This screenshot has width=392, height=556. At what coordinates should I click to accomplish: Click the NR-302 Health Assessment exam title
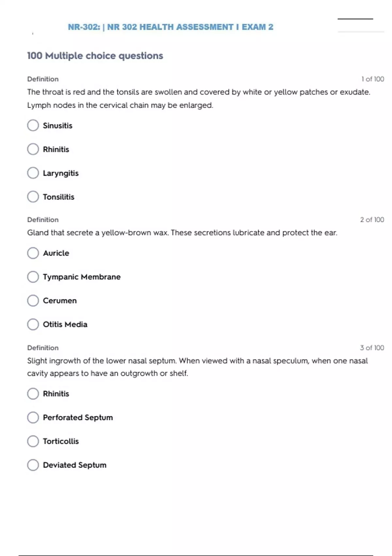[x=170, y=27]
